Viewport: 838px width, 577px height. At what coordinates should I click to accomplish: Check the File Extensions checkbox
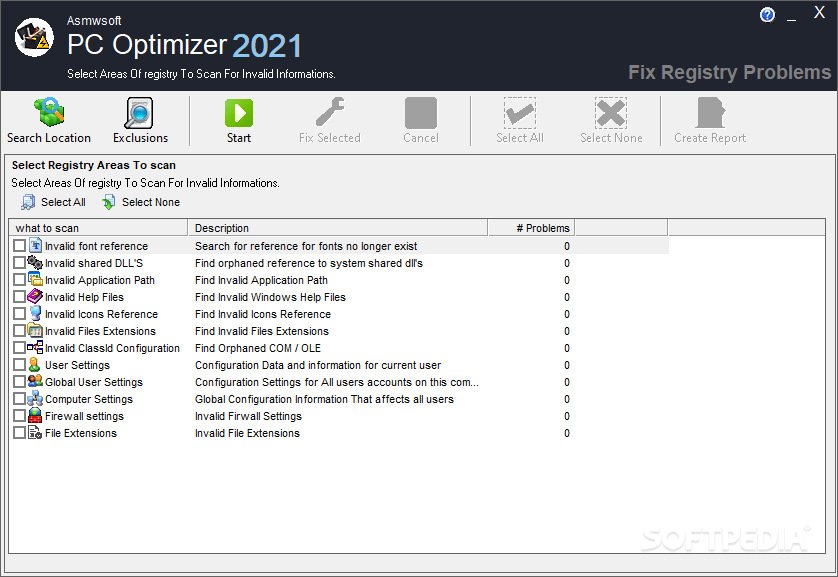coord(19,433)
